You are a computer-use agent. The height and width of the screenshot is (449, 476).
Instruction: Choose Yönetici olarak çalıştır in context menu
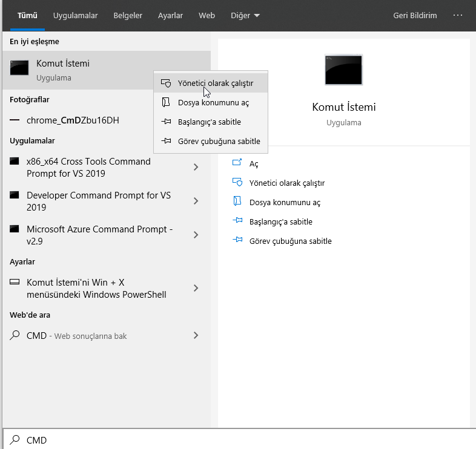pos(211,83)
